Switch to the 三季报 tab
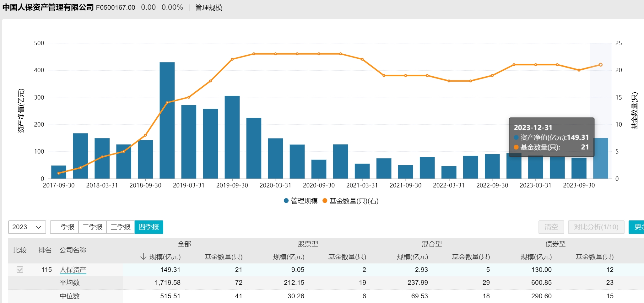 pyautogui.click(x=121, y=227)
